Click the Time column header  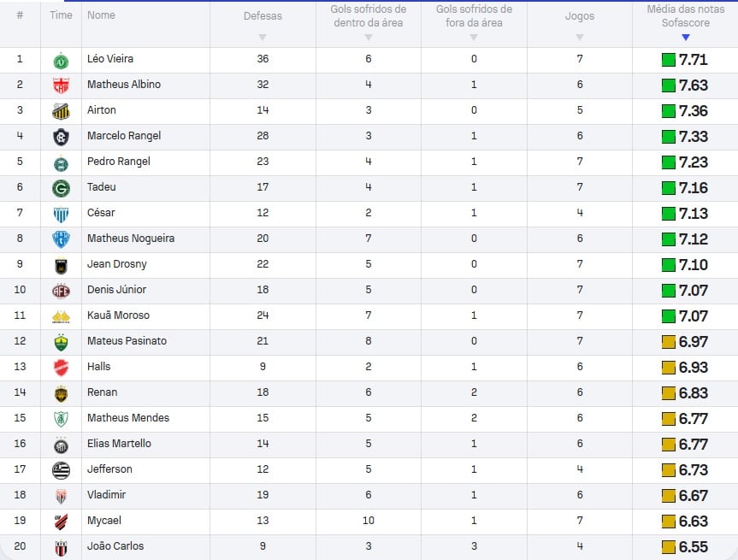coord(62,15)
